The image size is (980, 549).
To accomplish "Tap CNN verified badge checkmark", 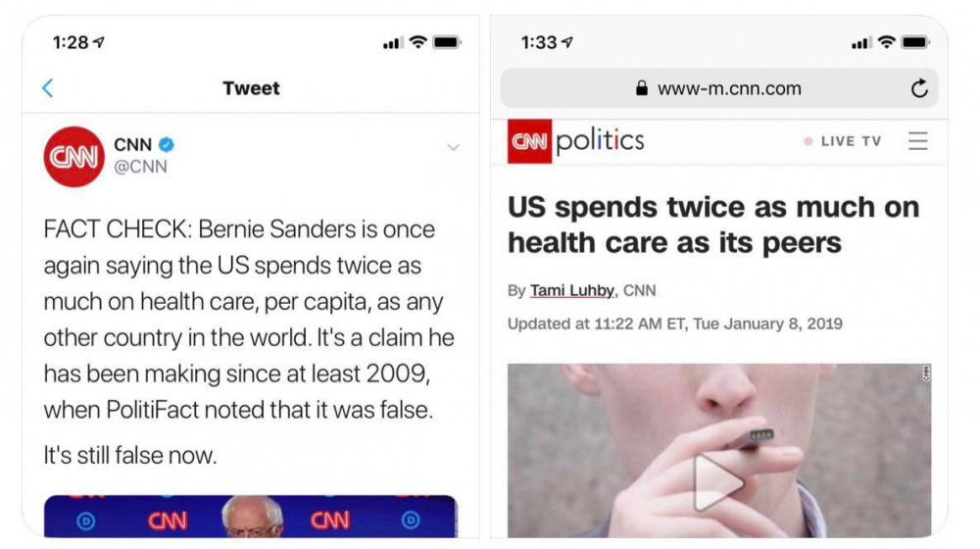I will [167, 145].
